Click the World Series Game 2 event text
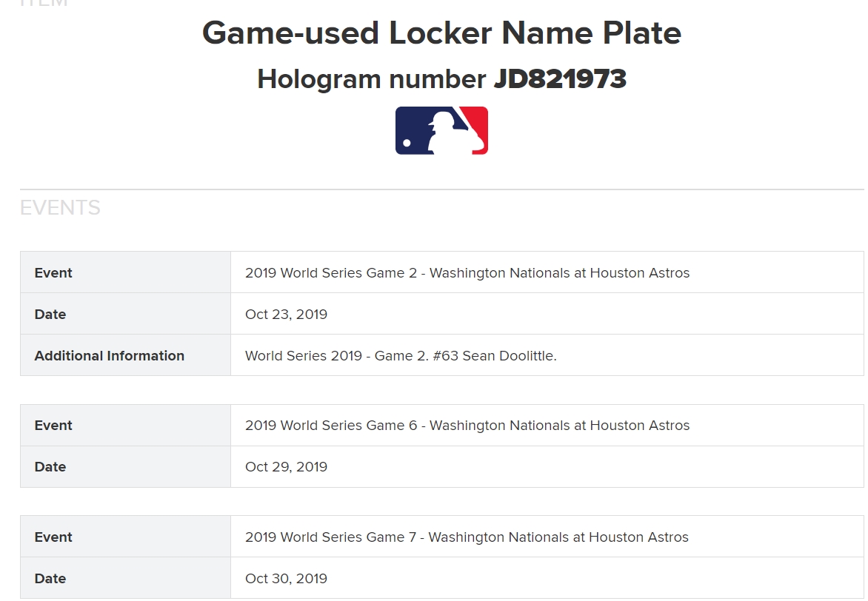 click(x=467, y=273)
